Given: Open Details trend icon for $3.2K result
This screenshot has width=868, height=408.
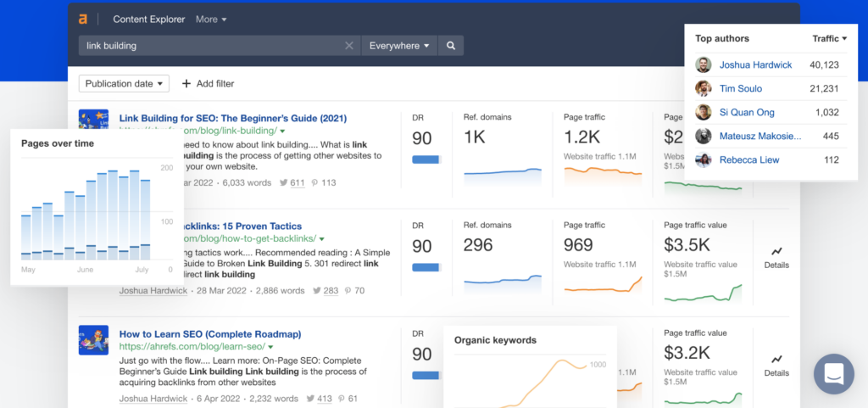Looking at the screenshot, I should pos(776,360).
